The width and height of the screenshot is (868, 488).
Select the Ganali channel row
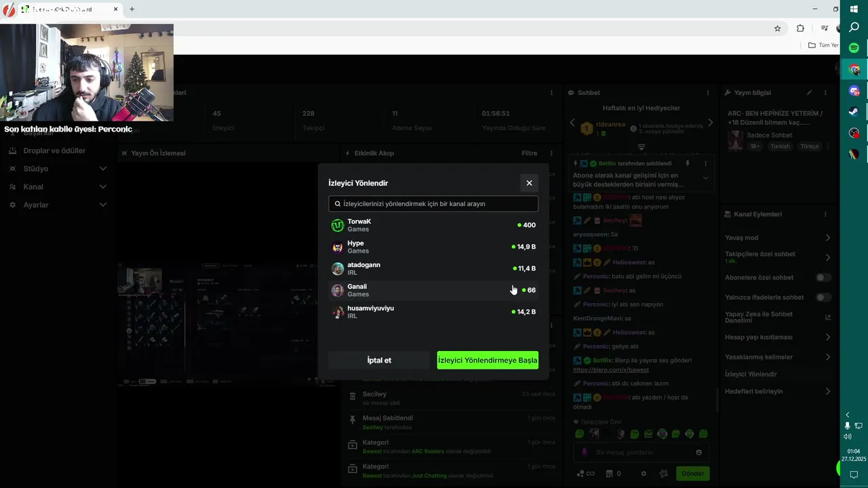tap(433, 290)
